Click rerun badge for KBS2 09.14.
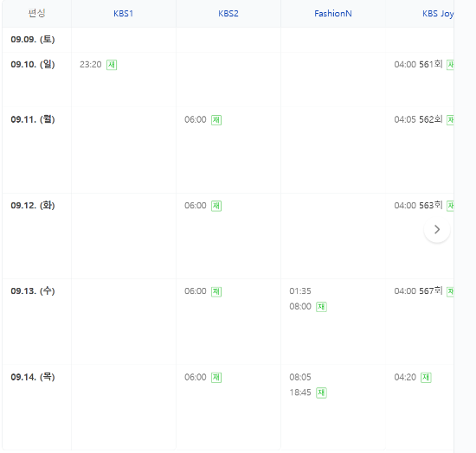Screen dimensions: 476x453 pos(216,378)
